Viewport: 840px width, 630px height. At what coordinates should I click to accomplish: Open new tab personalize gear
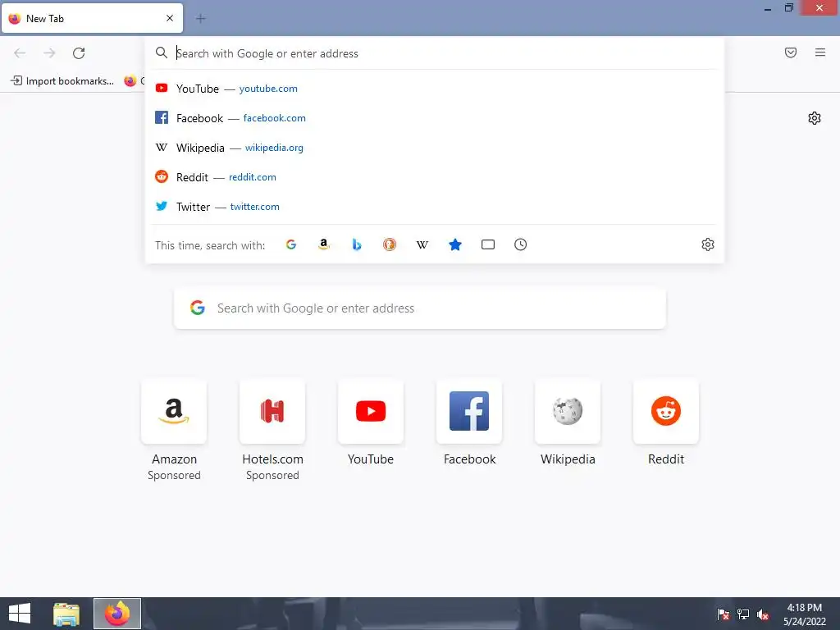[x=815, y=118]
